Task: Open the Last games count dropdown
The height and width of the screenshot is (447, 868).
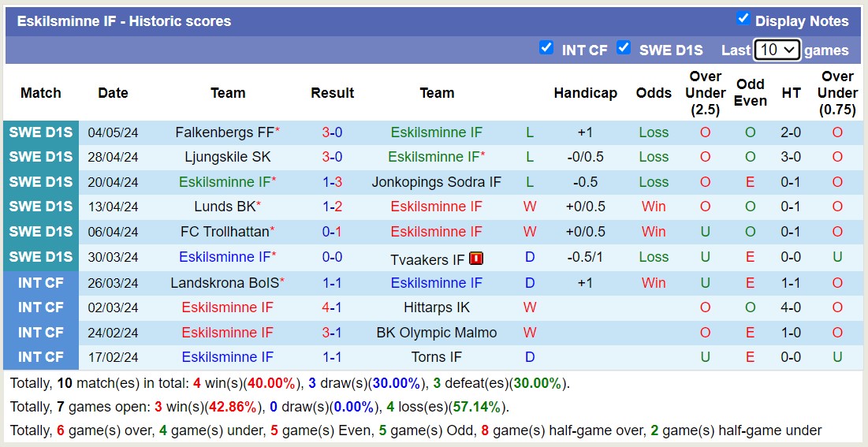Action: pyautogui.click(x=777, y=50)
